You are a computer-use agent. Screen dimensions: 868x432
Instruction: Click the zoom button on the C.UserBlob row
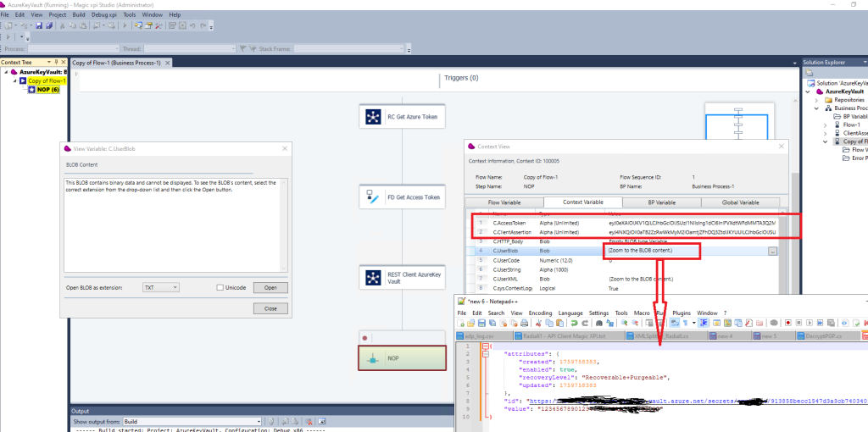772,252
